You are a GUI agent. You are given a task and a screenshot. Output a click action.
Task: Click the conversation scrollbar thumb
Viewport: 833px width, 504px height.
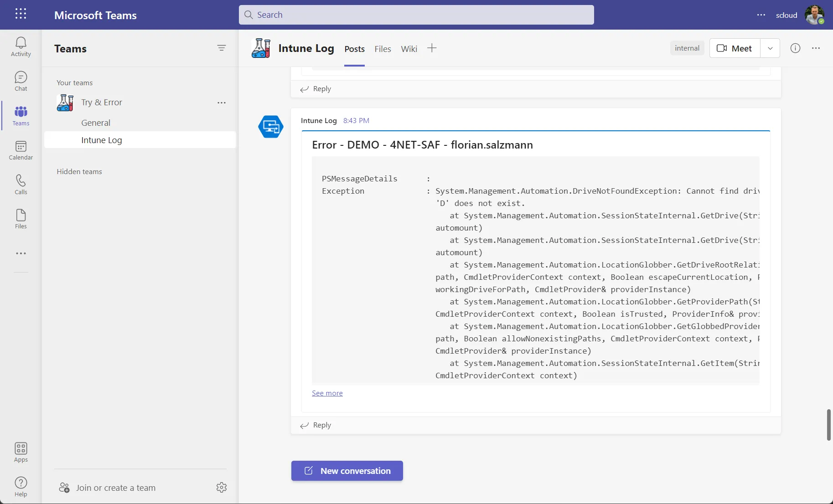point(829,425)
